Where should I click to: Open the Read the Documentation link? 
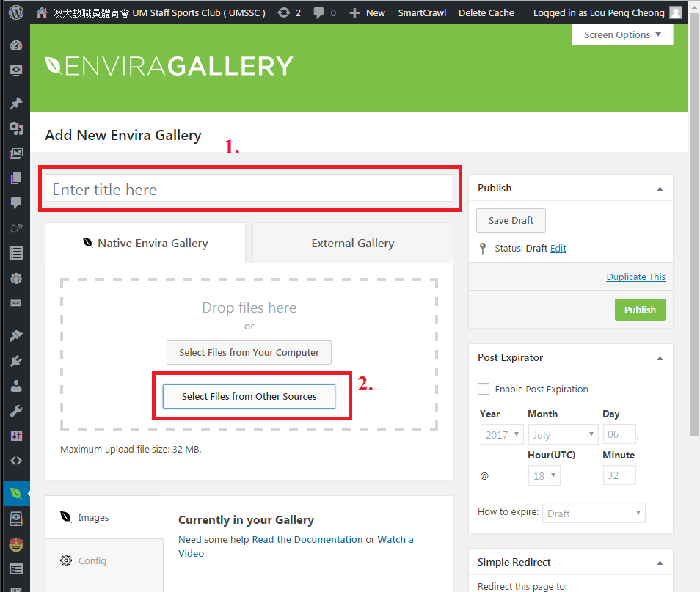coord(307,539)
